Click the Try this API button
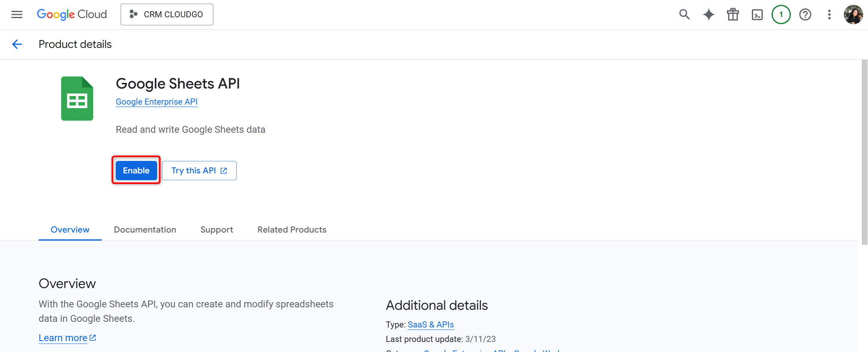The width and height of the screenshot is (868, 352). pyautogui.click(x=199, y=171)
